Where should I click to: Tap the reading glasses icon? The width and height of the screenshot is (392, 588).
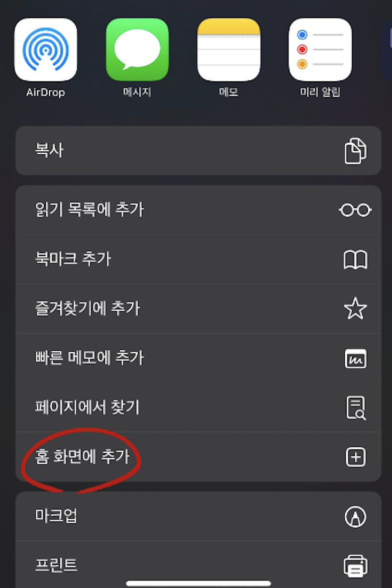pos(355,210)
